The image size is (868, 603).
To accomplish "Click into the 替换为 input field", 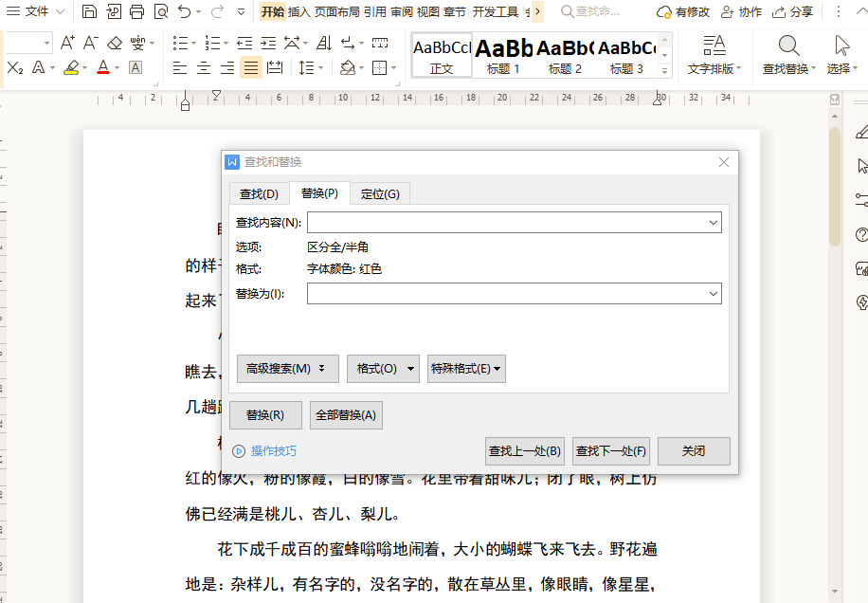I will point(515,294).
